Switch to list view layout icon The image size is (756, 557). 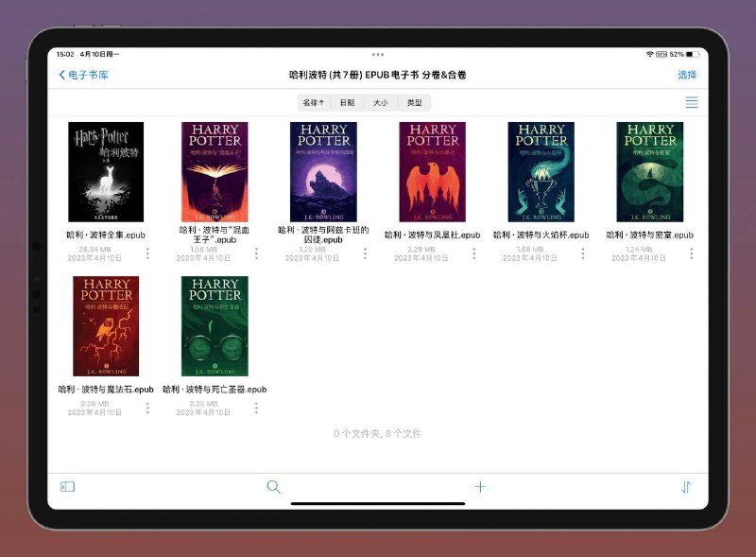coord(691,102)
